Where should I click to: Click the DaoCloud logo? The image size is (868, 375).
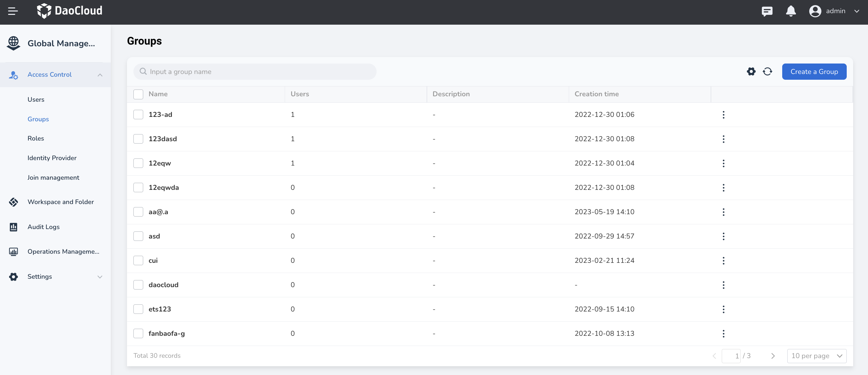[x=69, y=11]
